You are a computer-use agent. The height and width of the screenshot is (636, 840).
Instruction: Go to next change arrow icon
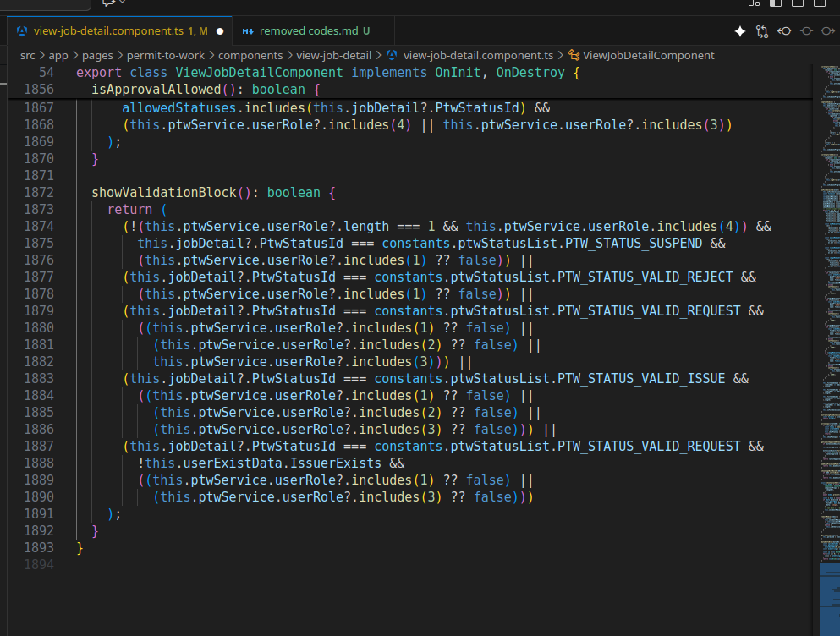tap(828, 31)
